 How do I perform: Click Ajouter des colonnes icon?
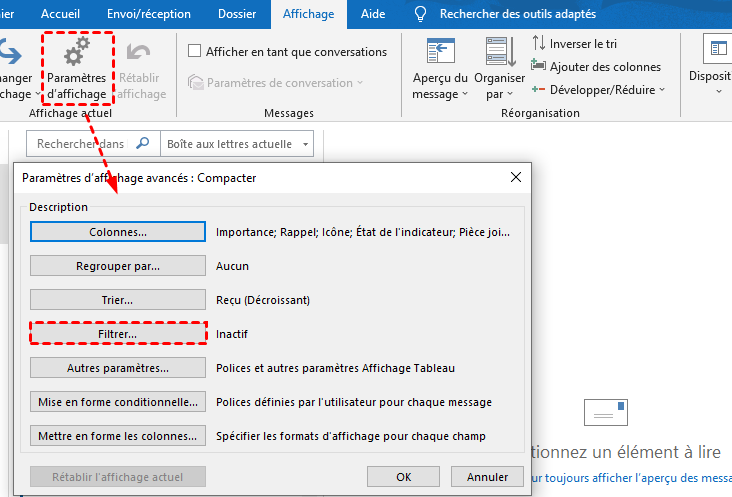[x=539, y=66]
